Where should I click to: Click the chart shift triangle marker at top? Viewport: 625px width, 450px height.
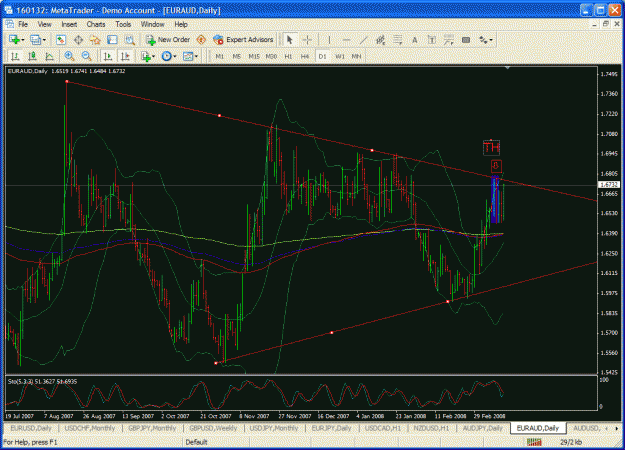pyautogui.click(x=507, y=68)
